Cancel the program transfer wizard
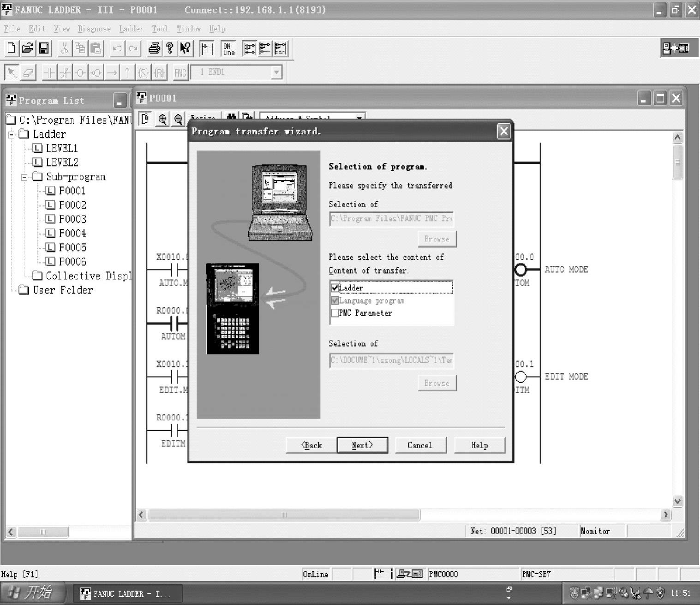Screen dimensions: 700x605 click(420, 445)
